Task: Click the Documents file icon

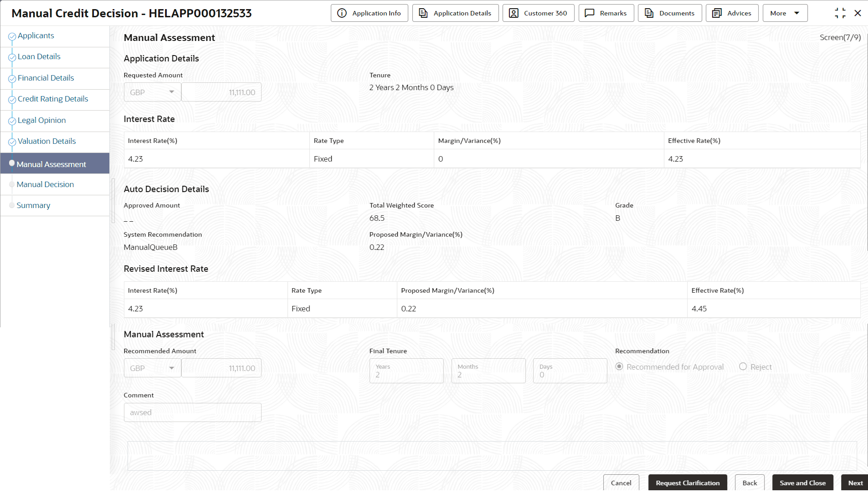Action: click(649, 13)
